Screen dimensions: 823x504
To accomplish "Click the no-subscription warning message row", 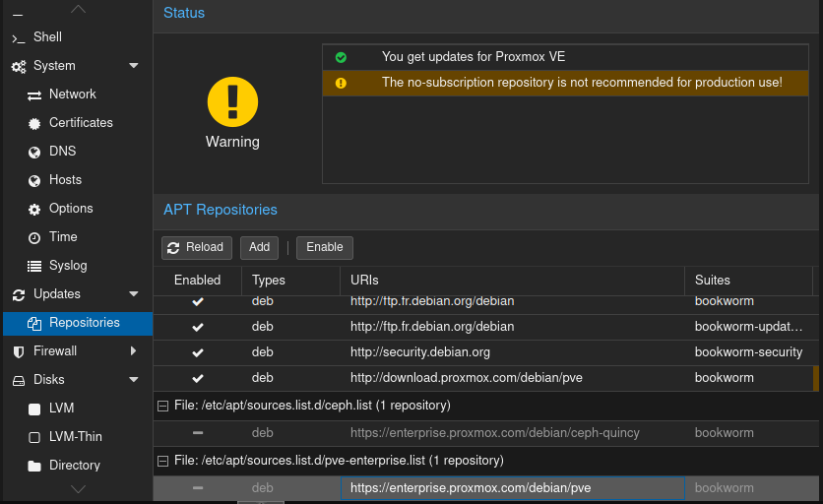I will (565, 83).
